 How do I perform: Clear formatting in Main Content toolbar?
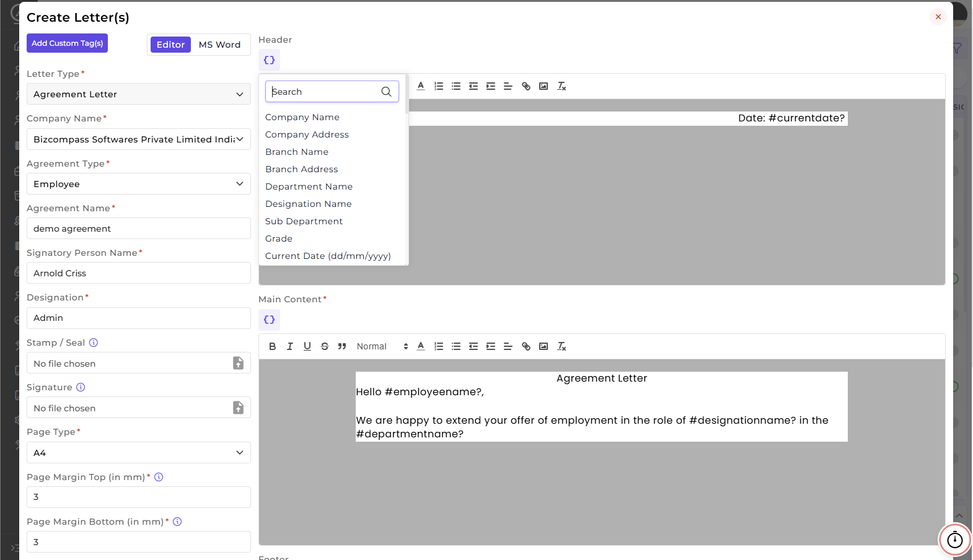(x=561, y=346)
